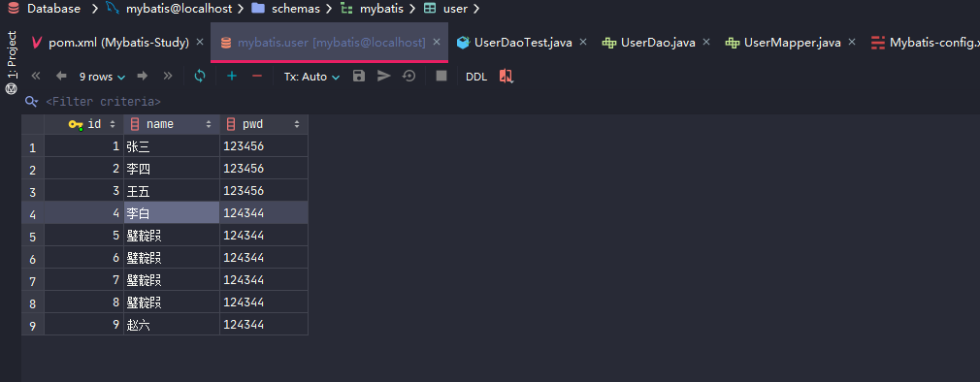Click the DDL button
980x382 pixels.
click(x=476, y=77)
